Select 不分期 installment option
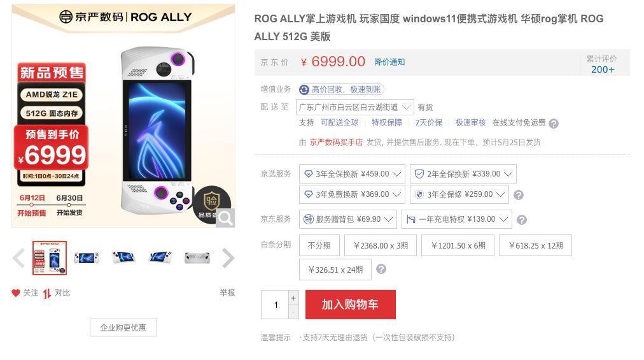This screenshot has width=644, height=360. click(x=319, y=245)
